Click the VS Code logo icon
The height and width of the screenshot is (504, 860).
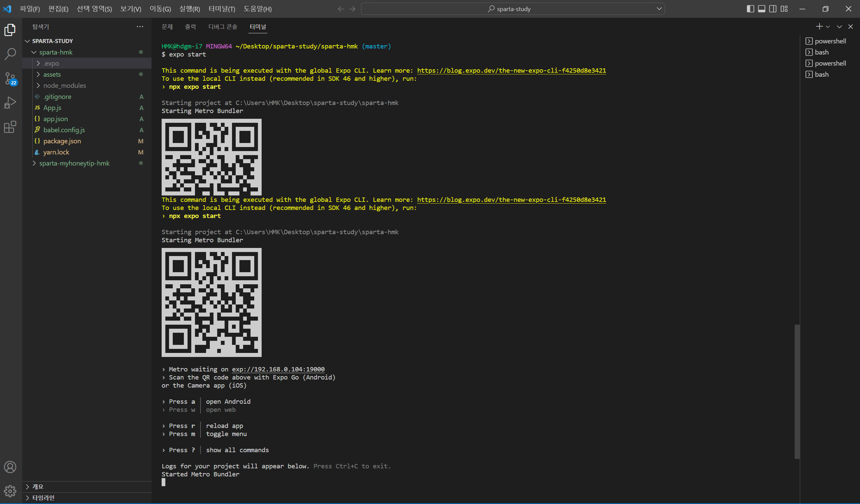pyautogui.click(x=7, y=9)
